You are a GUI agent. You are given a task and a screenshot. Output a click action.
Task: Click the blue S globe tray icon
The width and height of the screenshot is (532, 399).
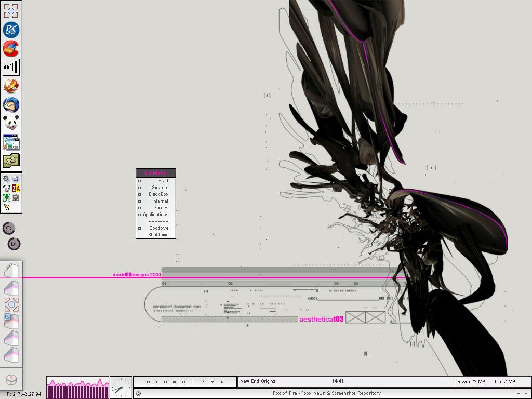16,179
